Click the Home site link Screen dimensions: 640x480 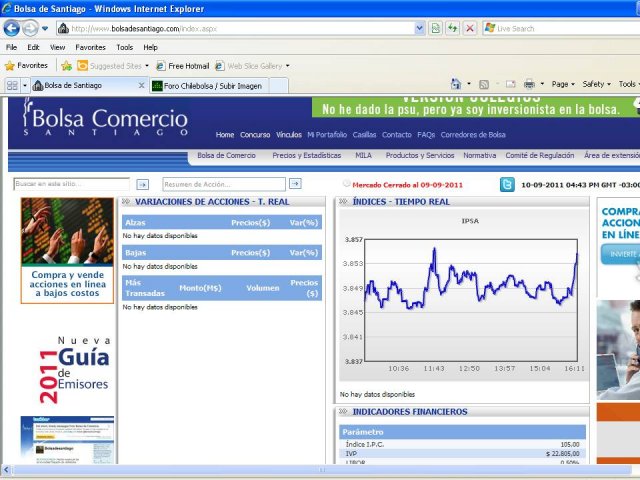225,135
